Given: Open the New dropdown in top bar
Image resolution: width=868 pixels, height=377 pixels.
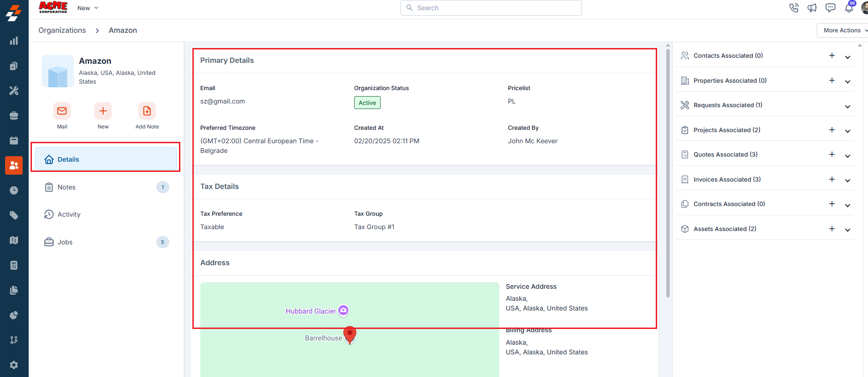Looking at the screenshot, I should tap(88, 8).
